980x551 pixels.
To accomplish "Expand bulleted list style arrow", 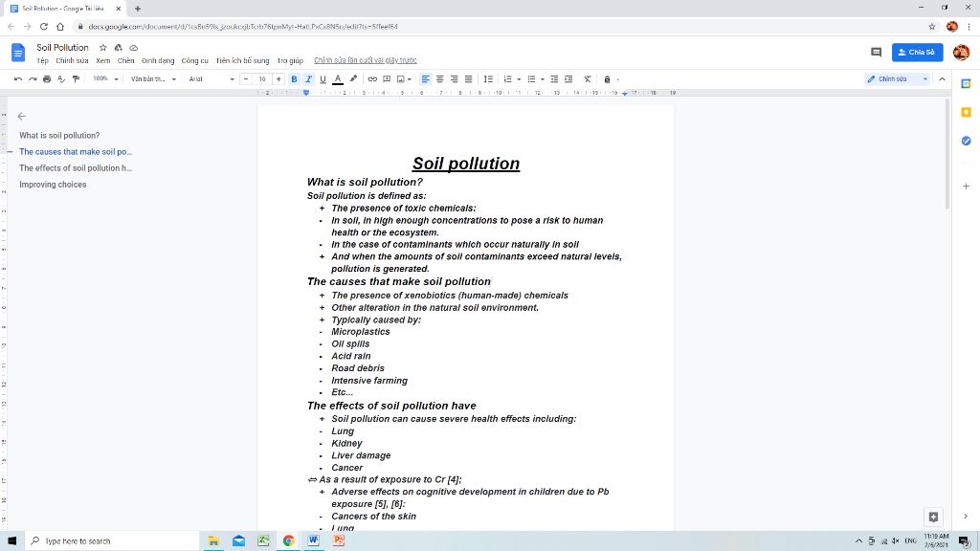I will coord(543,79).
